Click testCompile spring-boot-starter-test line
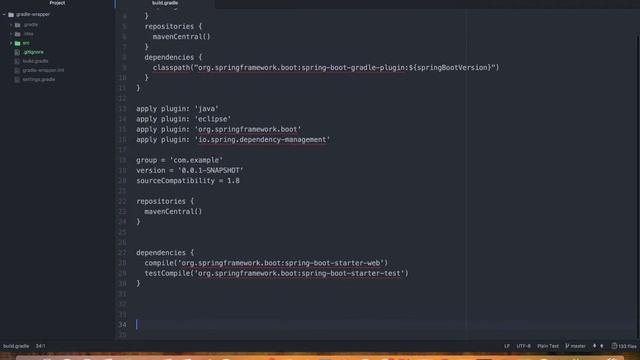This screenshot has height=360, width=640. pos(276,273)
